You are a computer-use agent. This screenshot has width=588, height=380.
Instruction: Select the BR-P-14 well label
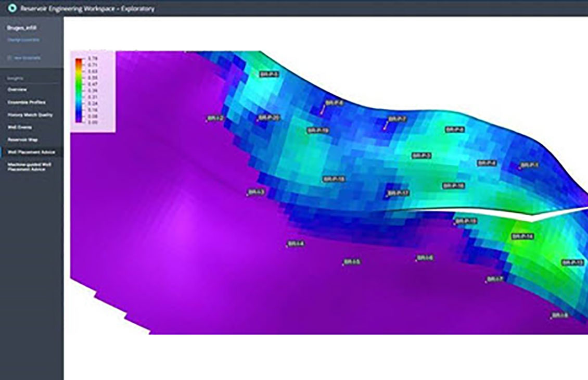click(x=522, y=236)
